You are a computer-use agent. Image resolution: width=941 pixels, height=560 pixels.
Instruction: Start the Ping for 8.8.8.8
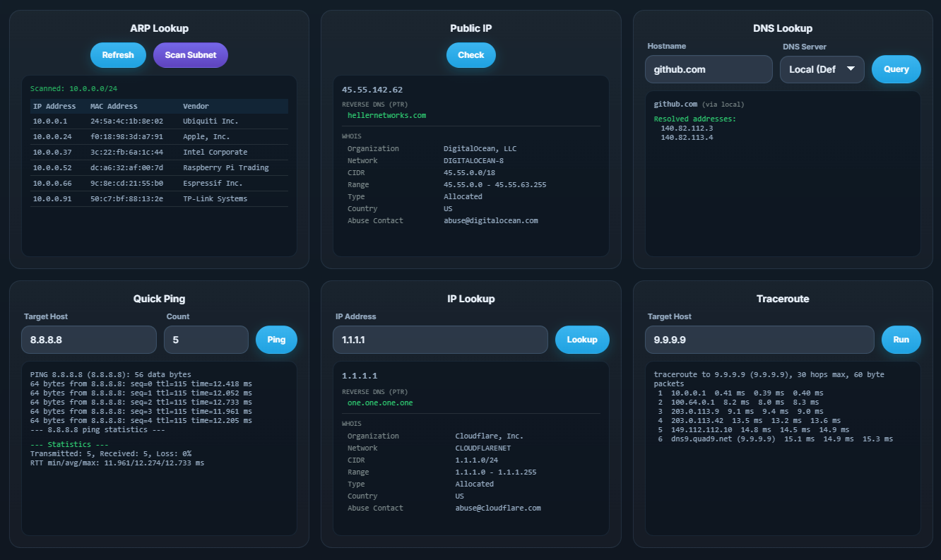click(x=276, y=340)
